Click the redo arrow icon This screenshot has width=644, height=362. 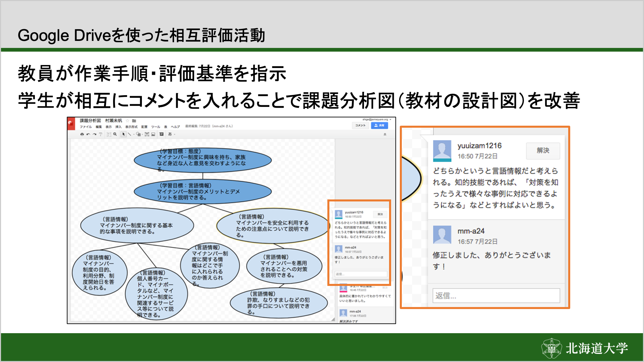pos(95,134)
